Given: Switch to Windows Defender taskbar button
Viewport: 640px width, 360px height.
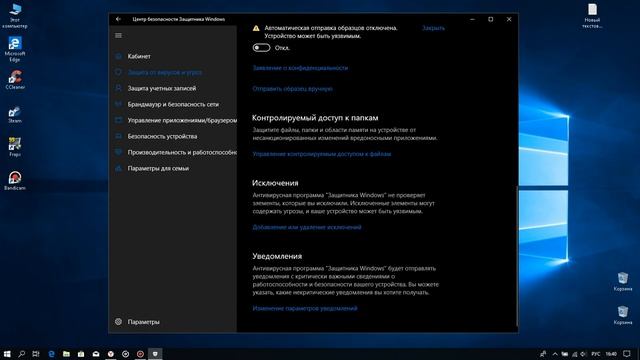Looking at the screenshot, I should tap(155, 354).
